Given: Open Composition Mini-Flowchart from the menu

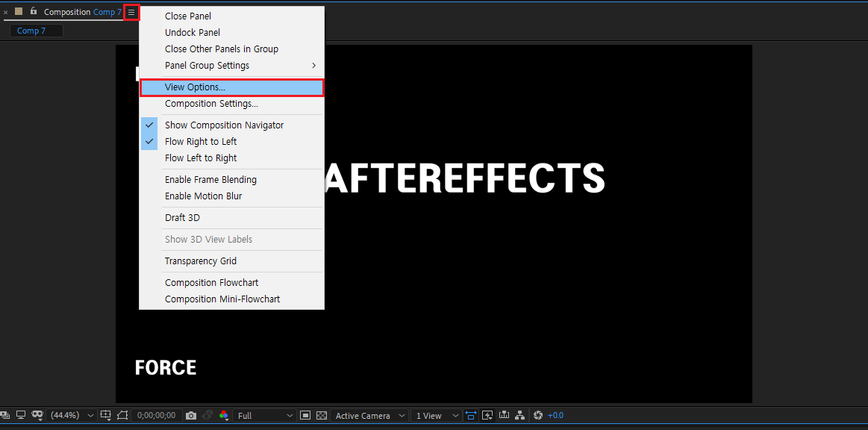Looking at the screenshot, I should [x=231, y=299].
